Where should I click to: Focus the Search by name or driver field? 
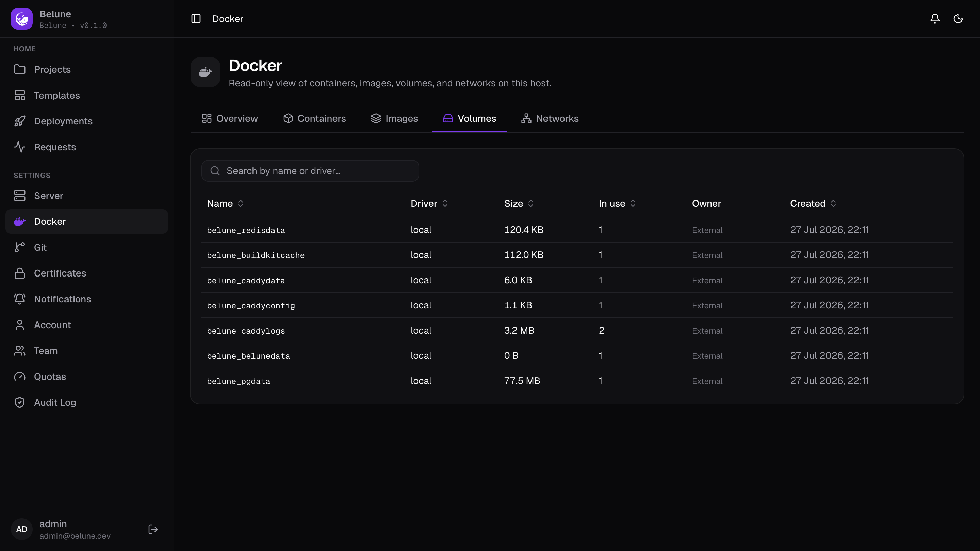pyautogui.click(x=310, y=171)
